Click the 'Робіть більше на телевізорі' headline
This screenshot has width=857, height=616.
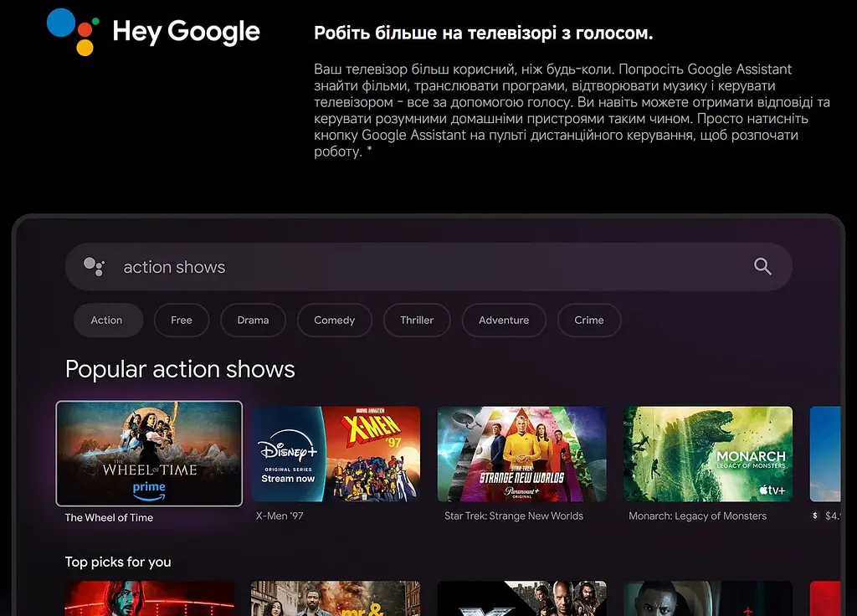tap(483, 33)
